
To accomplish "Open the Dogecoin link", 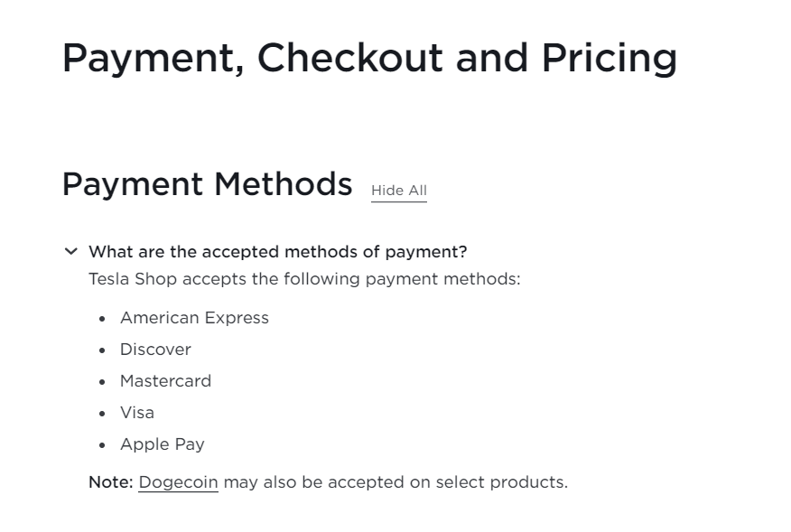I will (178, 482).
